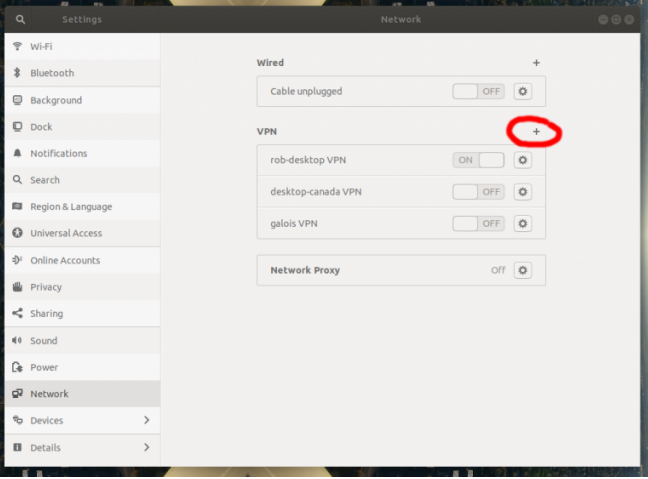648x479 pixels.
Task: Toggle the wired Cable unplugged switch
Action: pyautogui.click(x=479, y=91)
